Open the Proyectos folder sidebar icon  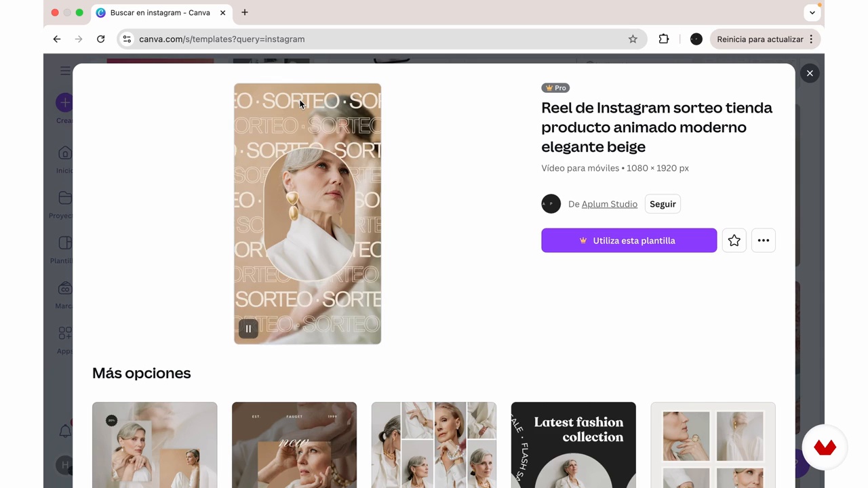click(x=65, y=198)
